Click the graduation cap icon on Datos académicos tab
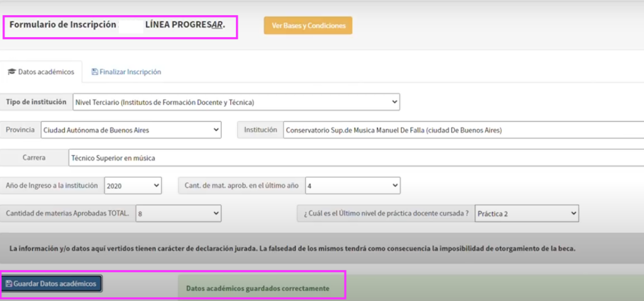 [11, 72]
